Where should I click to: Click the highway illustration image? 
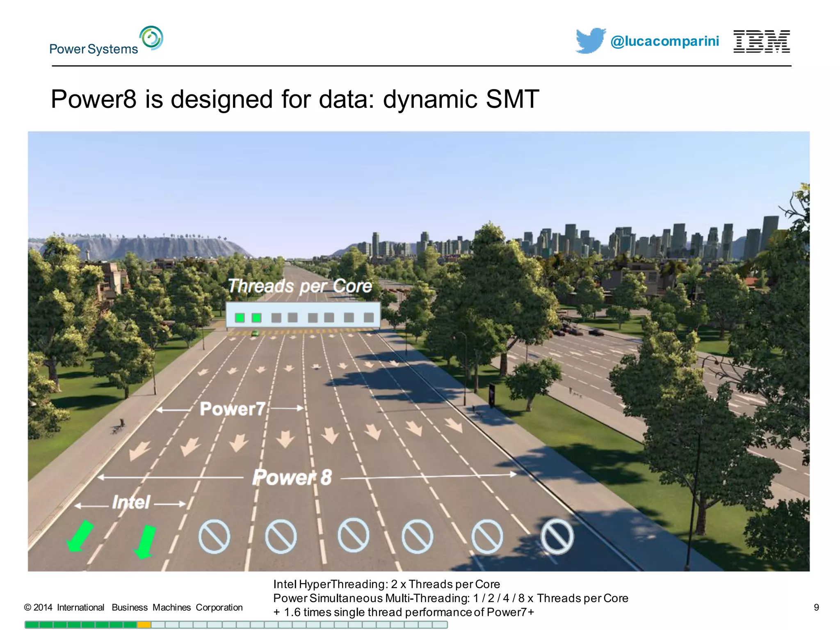point(419,352)
